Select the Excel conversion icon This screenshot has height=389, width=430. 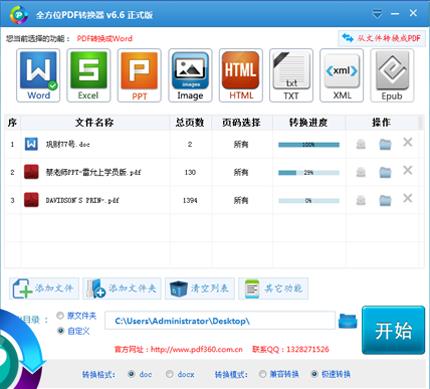pos(89,75)
